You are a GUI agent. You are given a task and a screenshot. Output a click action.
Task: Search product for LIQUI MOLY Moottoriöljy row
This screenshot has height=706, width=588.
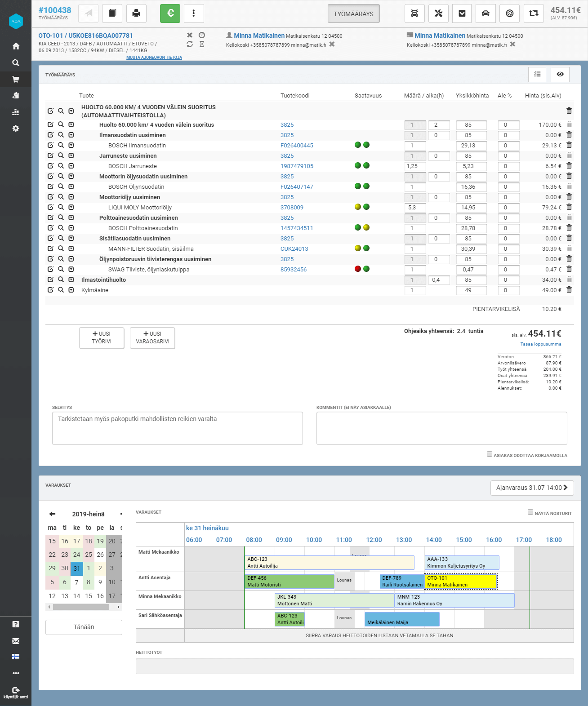[x=61, y=207]
